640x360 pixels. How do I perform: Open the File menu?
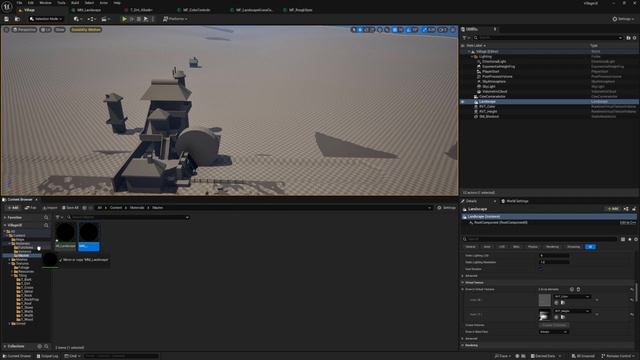click(x=19, y=3)
